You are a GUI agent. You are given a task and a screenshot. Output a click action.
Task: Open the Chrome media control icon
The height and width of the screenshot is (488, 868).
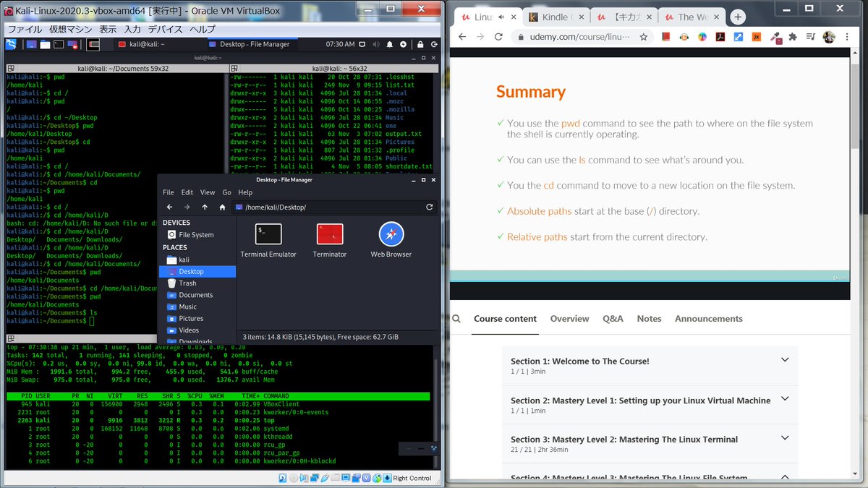coord(811,37)
